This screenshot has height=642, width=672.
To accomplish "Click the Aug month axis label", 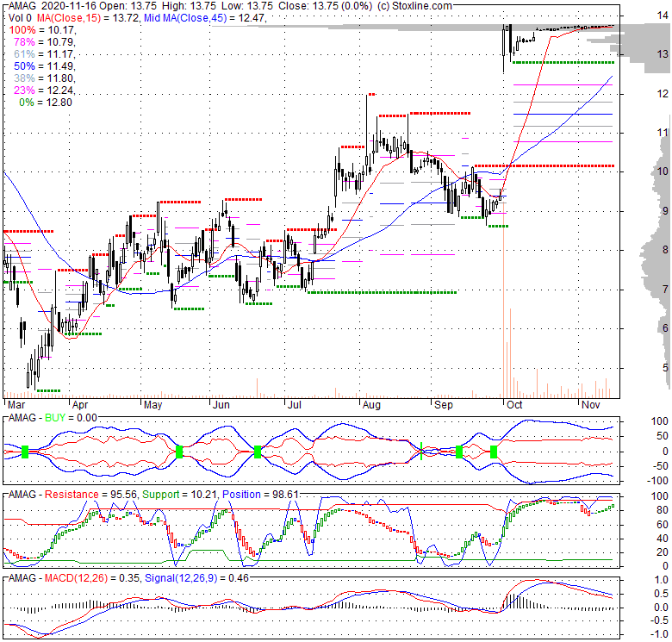I will point(371,405).
